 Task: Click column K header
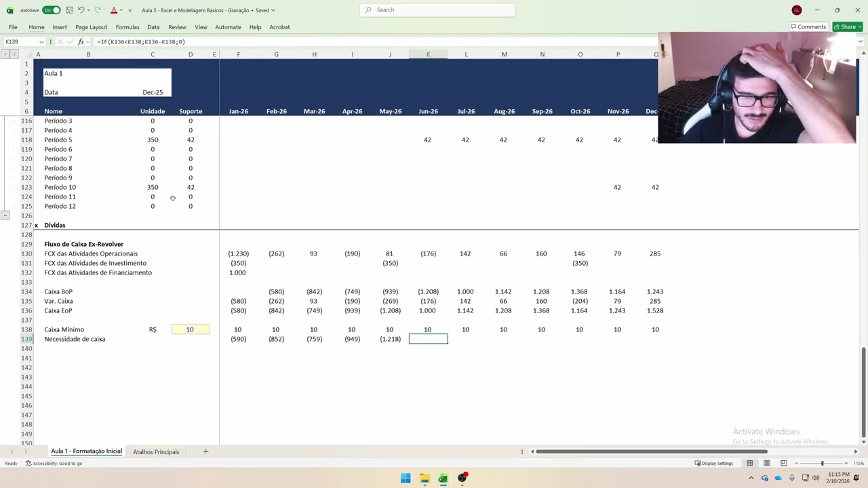428,54
